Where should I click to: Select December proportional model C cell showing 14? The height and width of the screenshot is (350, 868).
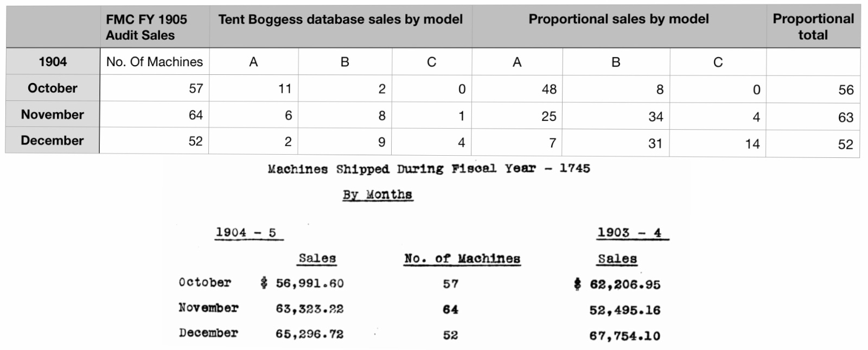(x=752, y=144)
